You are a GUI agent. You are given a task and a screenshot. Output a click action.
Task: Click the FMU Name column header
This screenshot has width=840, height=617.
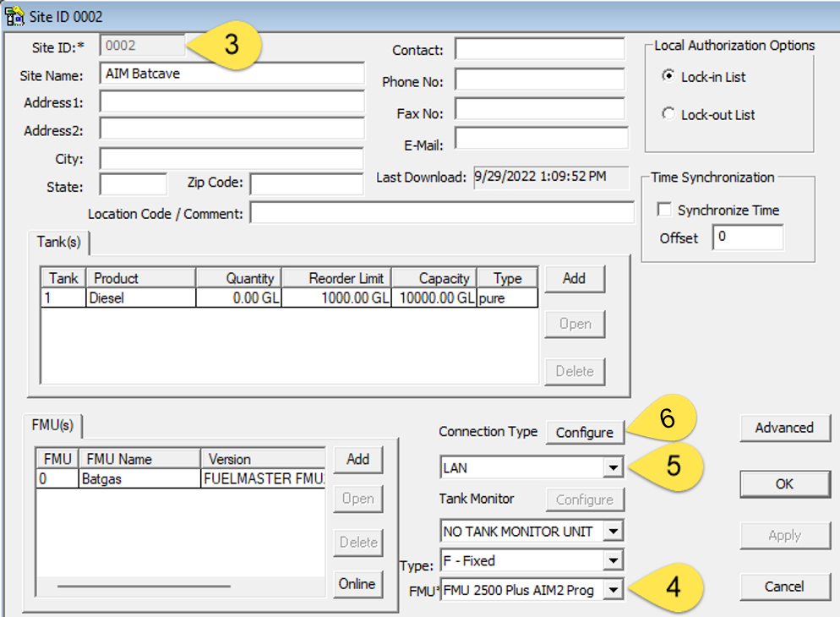coord(139,459)
